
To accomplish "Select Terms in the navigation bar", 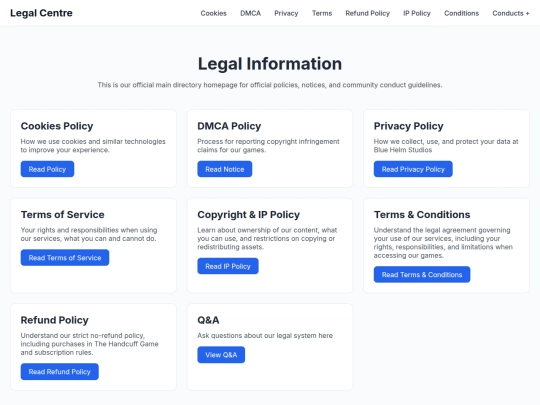I will tap(322, 13).
